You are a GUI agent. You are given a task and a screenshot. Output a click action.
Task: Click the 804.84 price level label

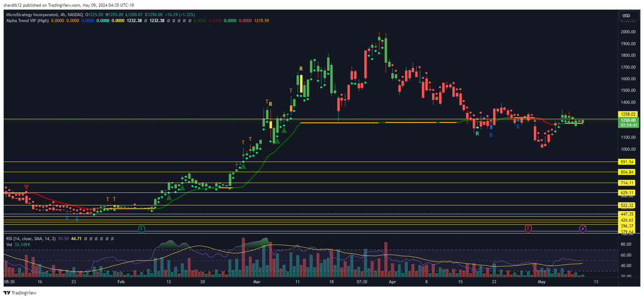(x=627, y=172)
